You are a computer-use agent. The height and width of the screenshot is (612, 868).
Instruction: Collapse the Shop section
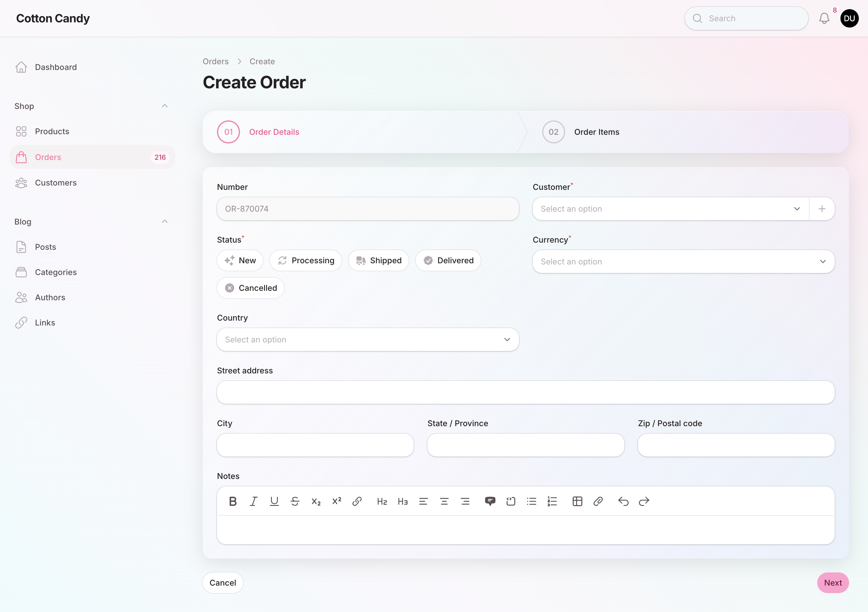pyautogui.click(x=165, y=106)
